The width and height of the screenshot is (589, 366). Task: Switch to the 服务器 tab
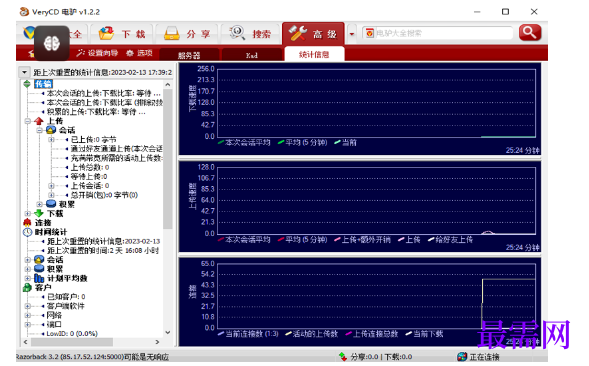(189, 55)
